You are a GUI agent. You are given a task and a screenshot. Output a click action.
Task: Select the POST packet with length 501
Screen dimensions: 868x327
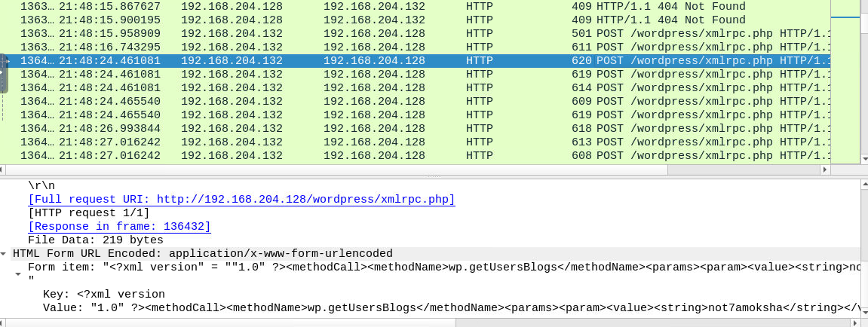point(416,34)
